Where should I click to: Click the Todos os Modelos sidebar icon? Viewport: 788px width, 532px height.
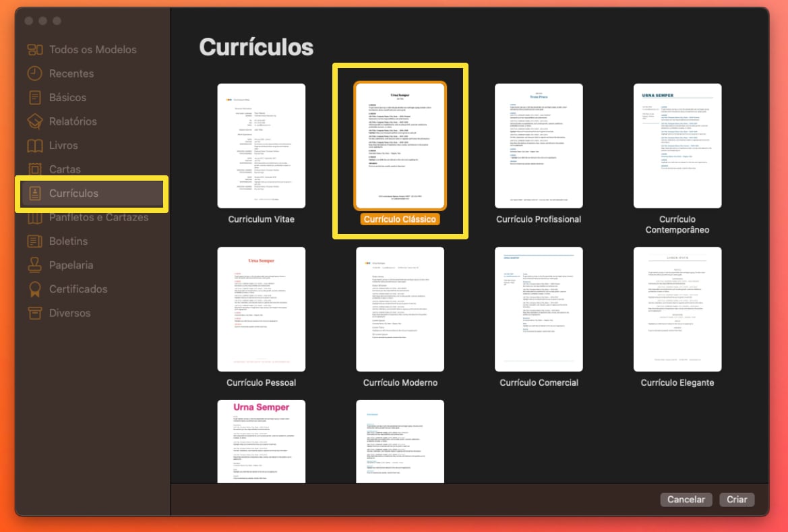(35, 50)
